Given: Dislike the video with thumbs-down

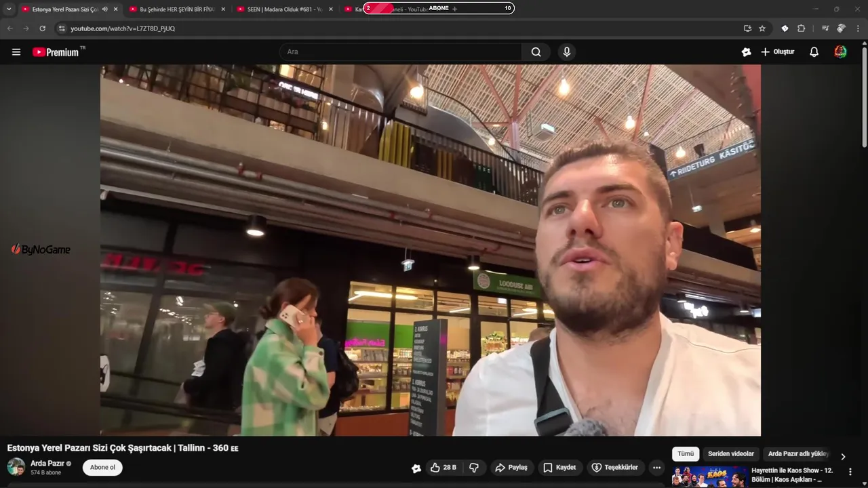Looking at the screenshot, I should coord(474,468).
